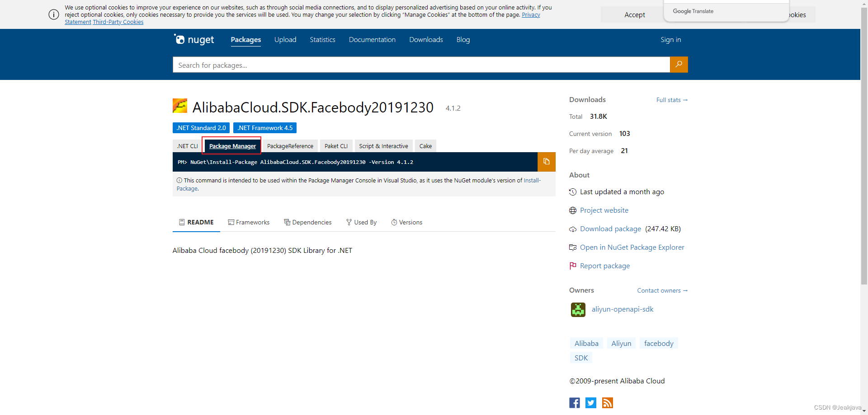Click Download package link
The width and height of the screenshot is (868, 415).
pyautogui.click(x=610, y=229)
